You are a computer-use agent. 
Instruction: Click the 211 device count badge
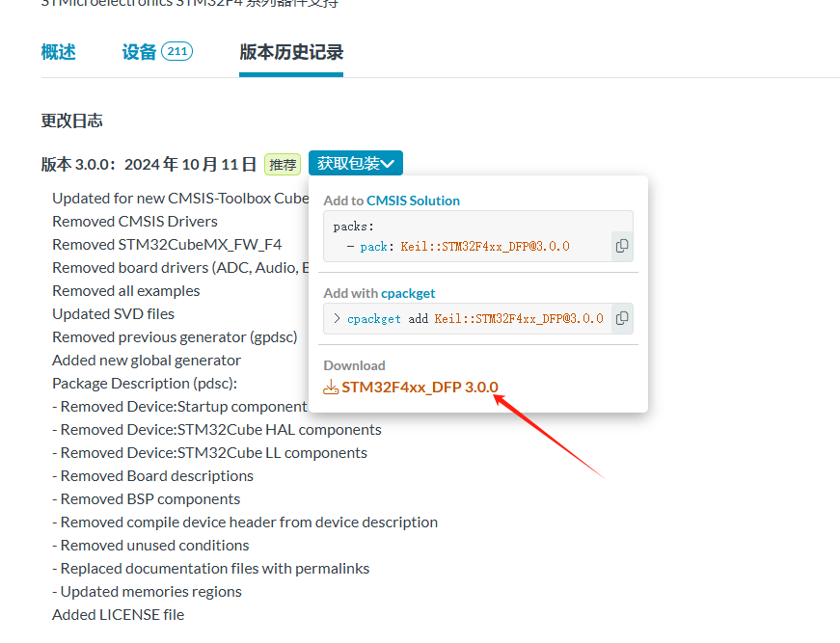pos(177,51)
